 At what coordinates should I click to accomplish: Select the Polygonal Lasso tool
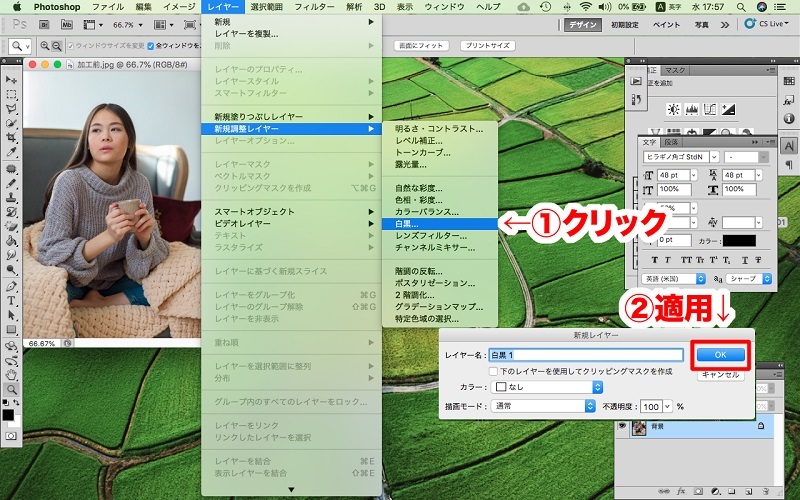point(11,109)
